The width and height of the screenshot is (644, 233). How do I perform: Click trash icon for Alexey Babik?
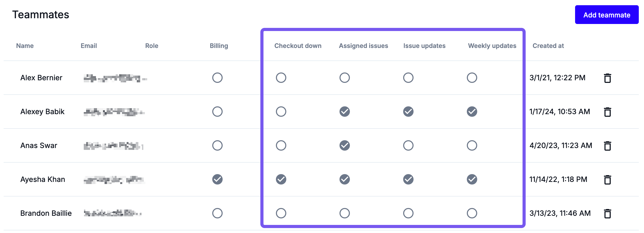coord(607,112)
